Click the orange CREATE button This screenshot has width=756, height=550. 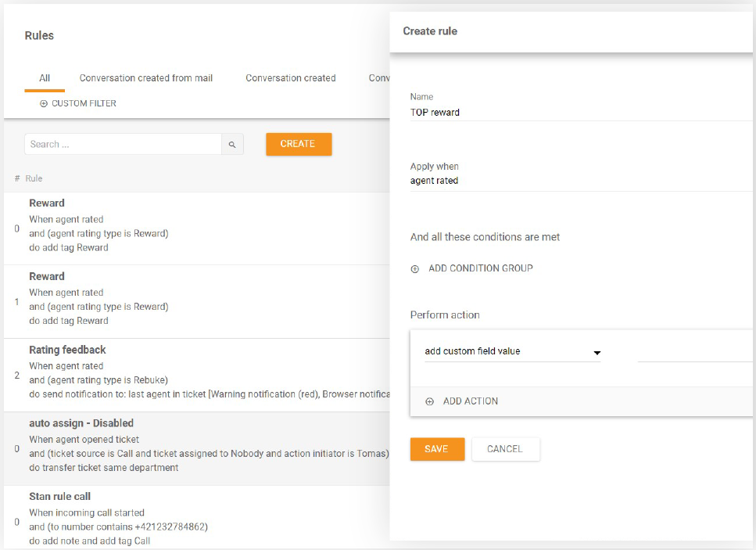(299, 144)
